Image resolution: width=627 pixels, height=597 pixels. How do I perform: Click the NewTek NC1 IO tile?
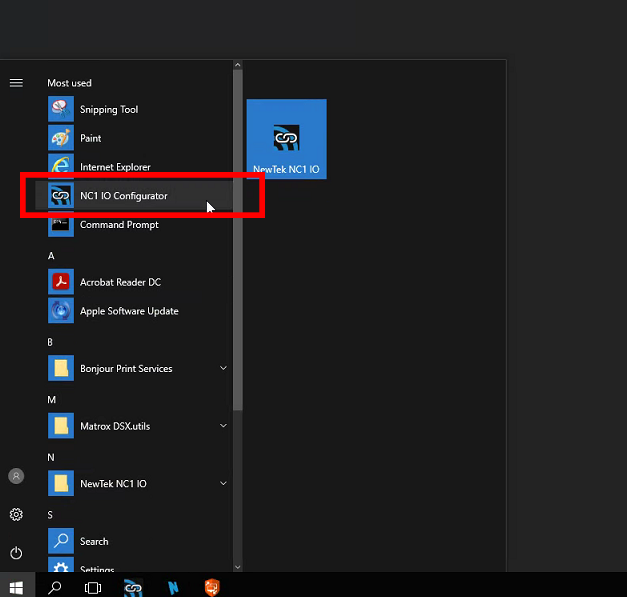286,139
